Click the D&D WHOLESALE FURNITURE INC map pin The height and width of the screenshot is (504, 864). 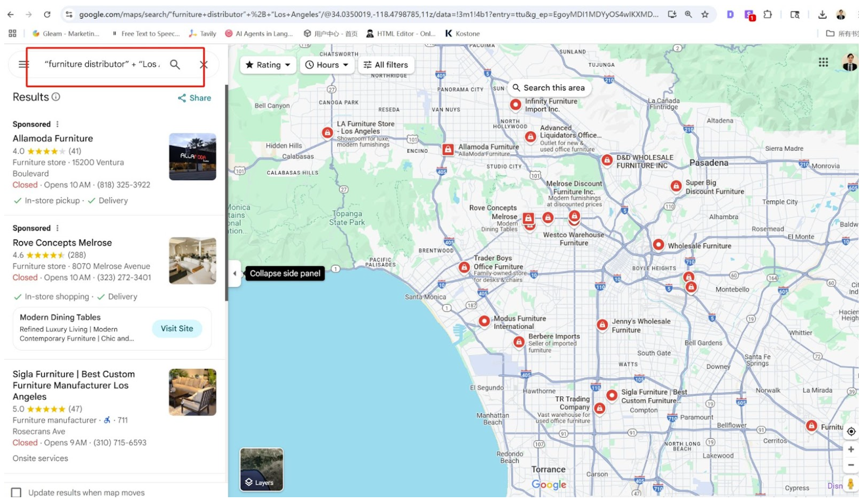click(x=606, y=161)
